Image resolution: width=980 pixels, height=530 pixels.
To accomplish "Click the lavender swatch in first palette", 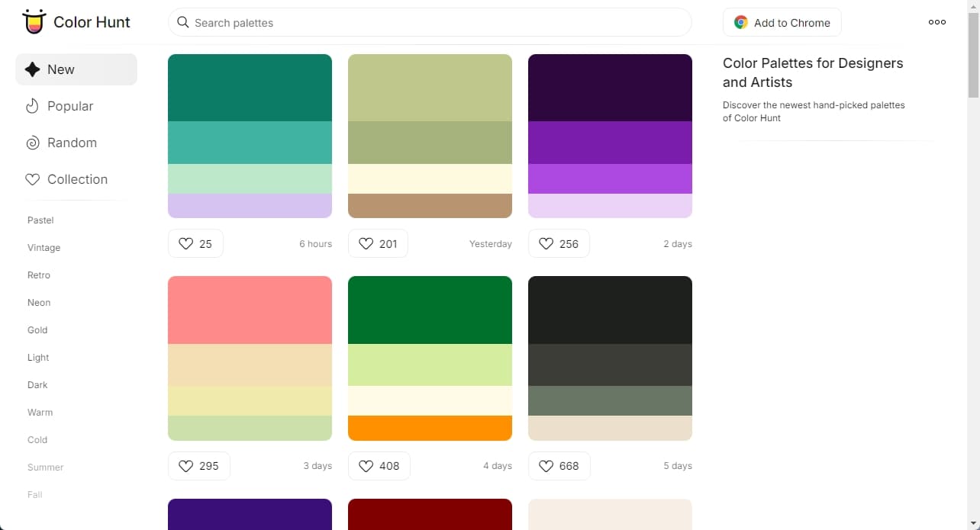I will point(250,206).
